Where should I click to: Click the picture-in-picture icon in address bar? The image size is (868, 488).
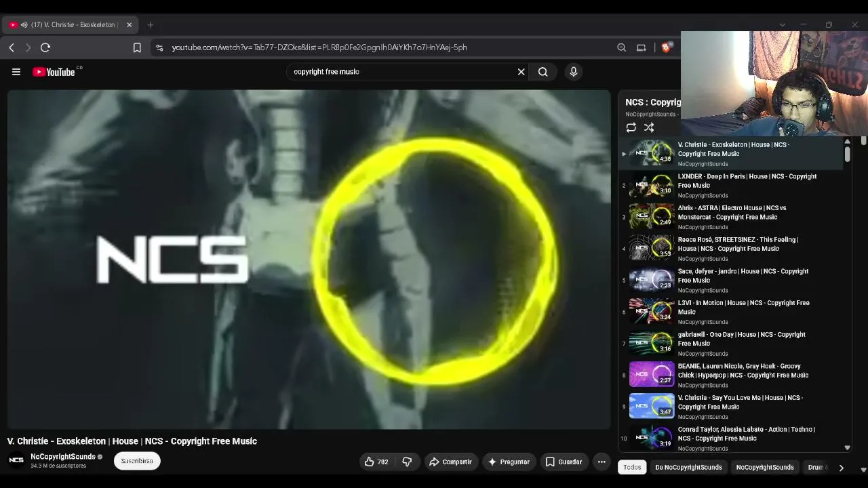click(641, 47)
